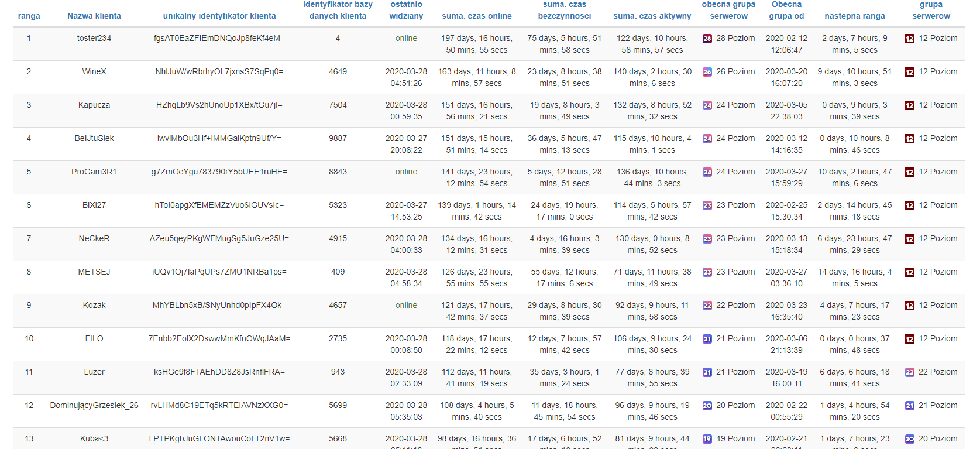Image resolution: width=980 pixels, height=449 pixels.
Task: Click Luzer's next-rank 22 Poziom icon
Action: point(910,372)
